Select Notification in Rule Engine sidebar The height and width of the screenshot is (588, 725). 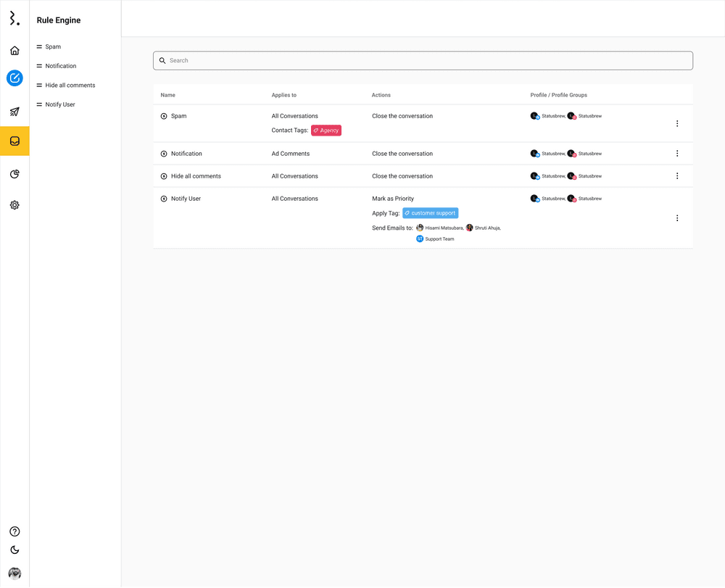point(60,66)
